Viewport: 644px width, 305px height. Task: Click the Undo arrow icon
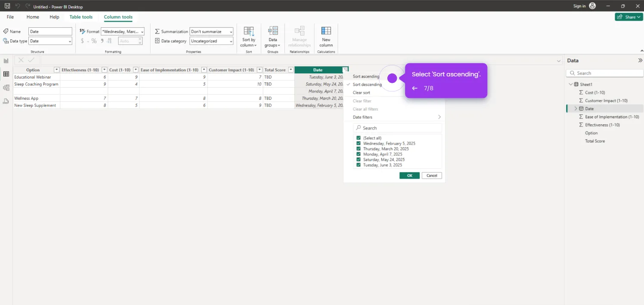(18, 6)
